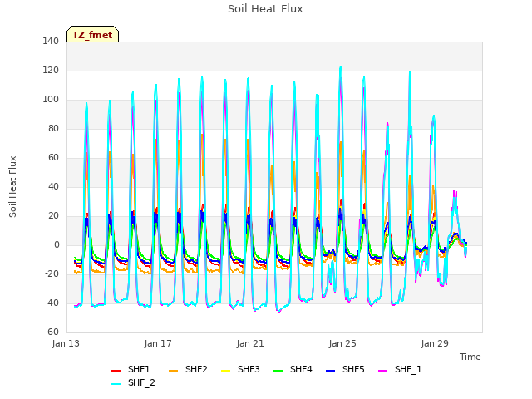
Task: Click the SHF1 legend entry
Action: [131, 369]
